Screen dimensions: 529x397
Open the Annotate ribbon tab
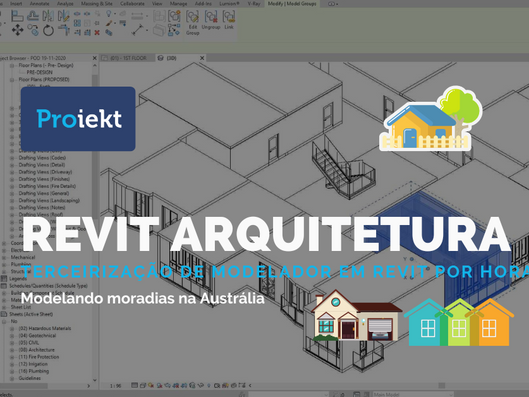39,4
